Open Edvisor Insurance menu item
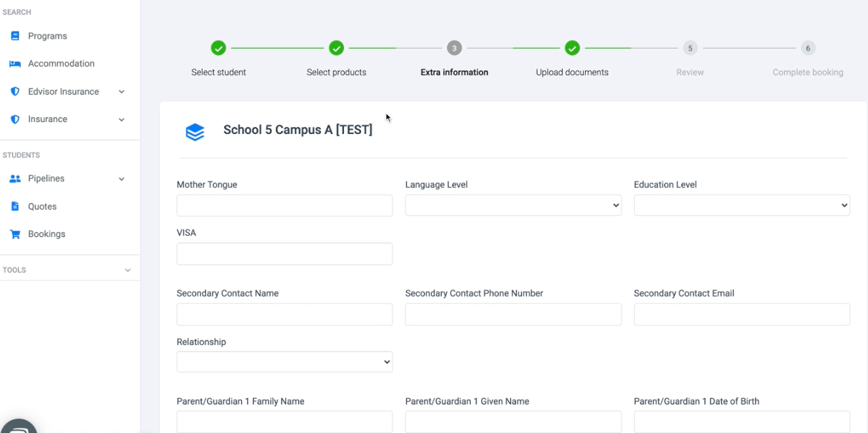Screen dimensions: 868x433 [x=64, y=91]
